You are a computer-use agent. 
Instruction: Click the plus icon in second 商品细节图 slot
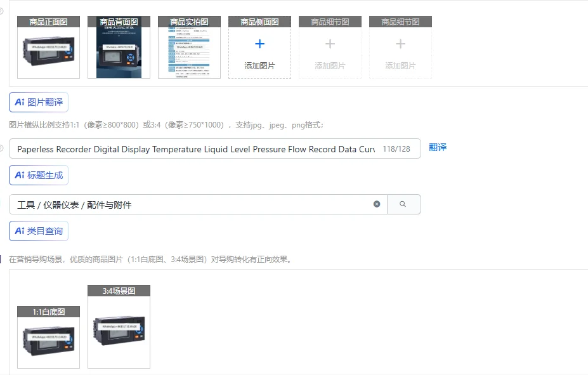point(400,44)
